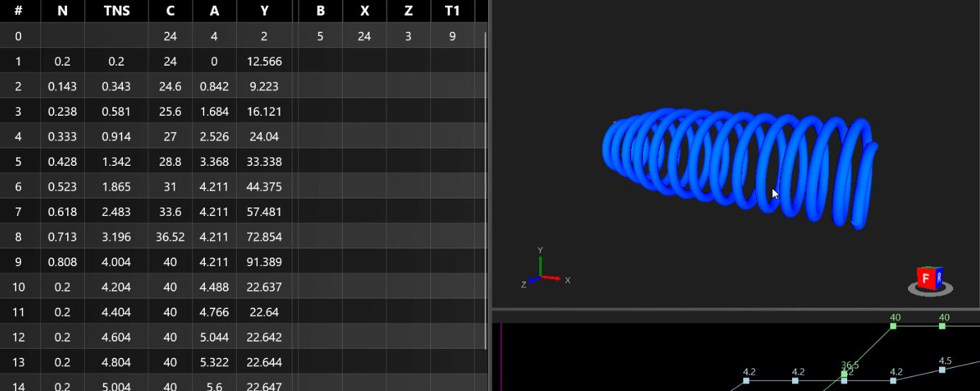980x391 pixels.
Task: Select the leftmost green node labeled 40
Action: pos(894,326)
